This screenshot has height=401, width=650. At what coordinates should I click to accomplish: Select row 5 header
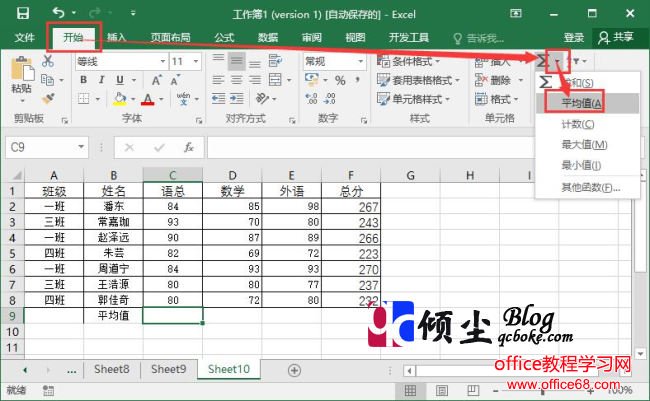(x=12, y=253)
